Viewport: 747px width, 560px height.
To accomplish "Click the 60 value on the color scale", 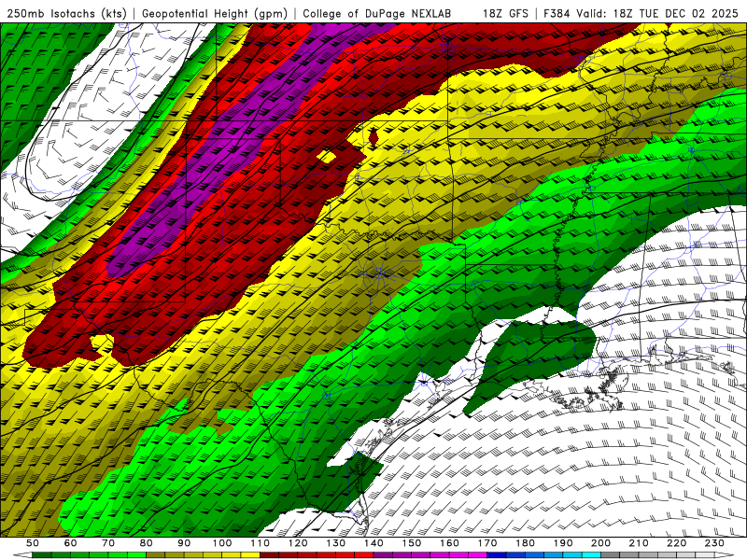I will click(71, 543).
